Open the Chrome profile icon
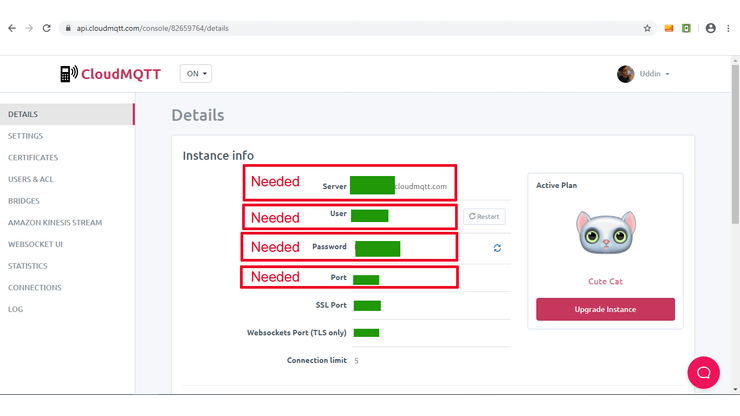The height and width of the screenshot is (416, 740). click(710, 28)
